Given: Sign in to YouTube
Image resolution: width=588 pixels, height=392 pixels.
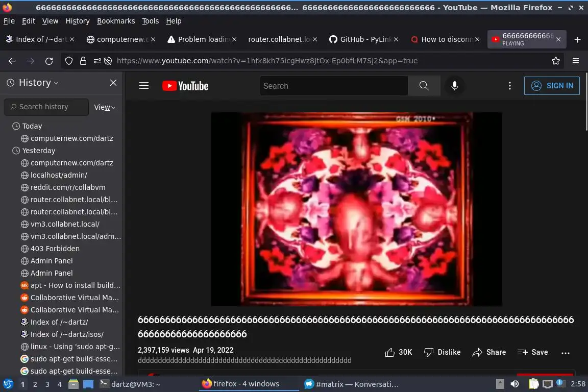Looking at the screenshot, I should coord(552,86).
